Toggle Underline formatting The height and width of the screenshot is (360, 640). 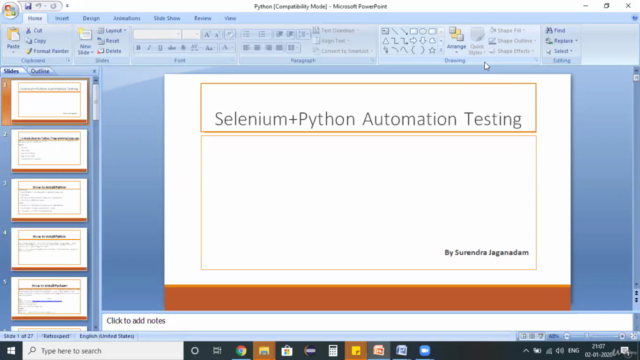[160, 48]
